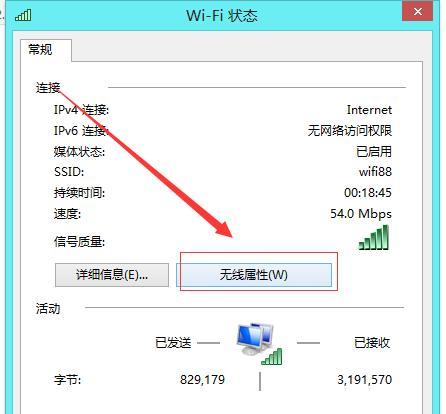Click the green signal quality bars icon

point(374,237)
